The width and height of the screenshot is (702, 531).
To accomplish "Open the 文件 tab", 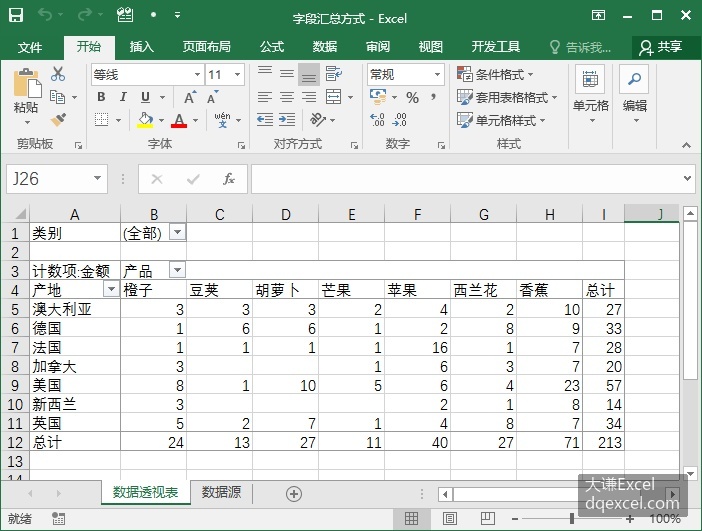I will coord(30,47).
